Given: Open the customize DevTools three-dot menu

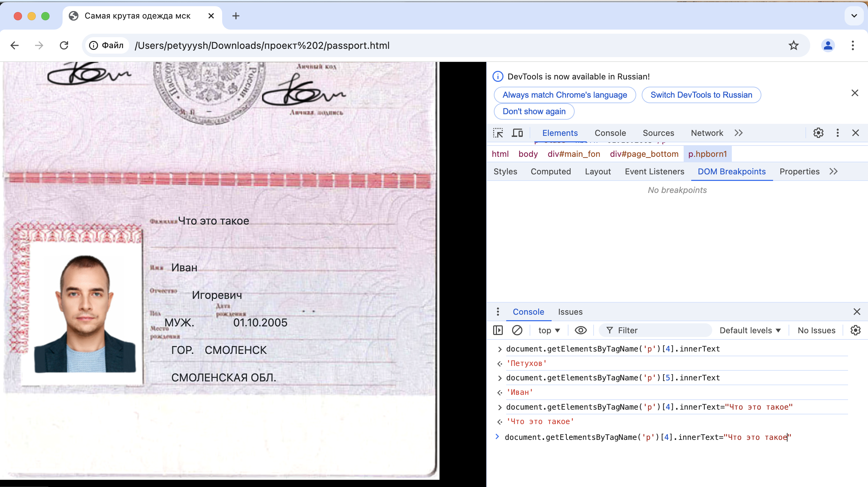Looking at the screenshot, I should point(837,133).
